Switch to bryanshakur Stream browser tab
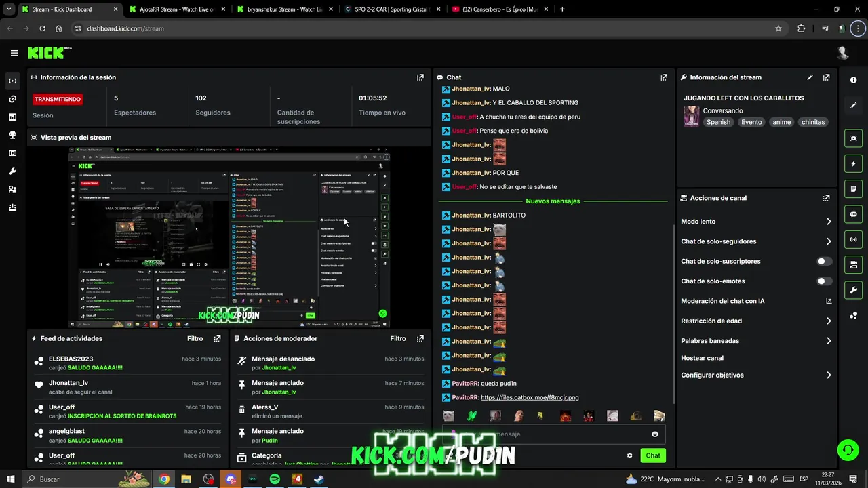 (283, 9)
